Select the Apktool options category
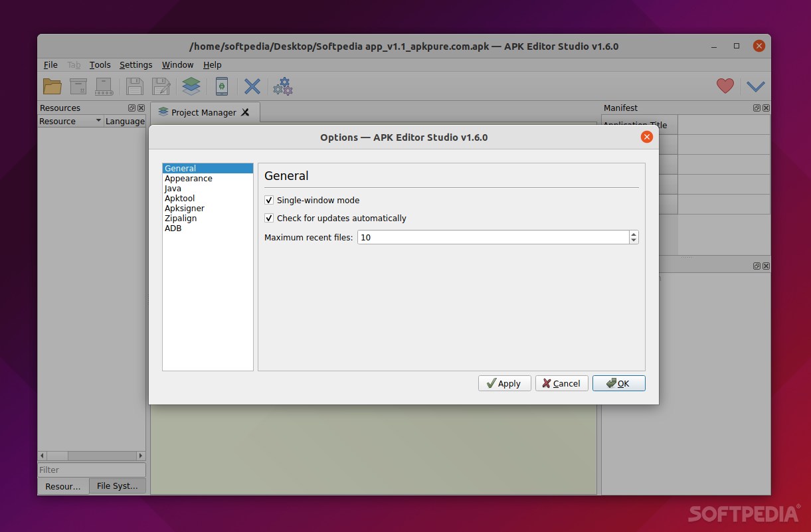 (x=180, y=198)
